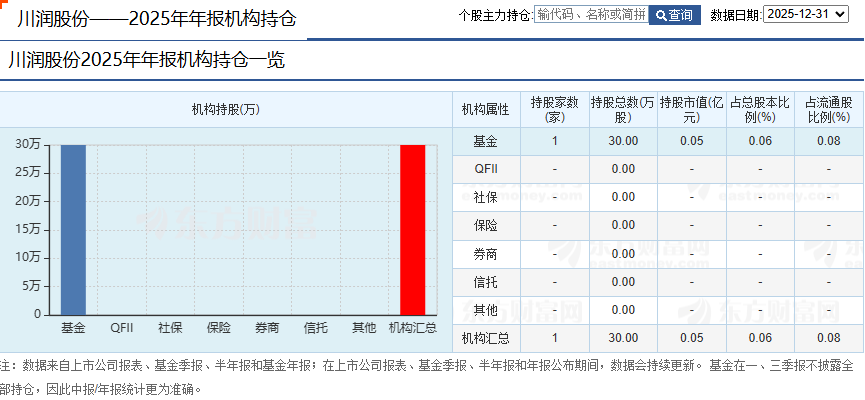Viewport: 865px width, 400px height.
Task: Click 持股家数 value 1 in the 基金 row
Action: tap(554, 141)
